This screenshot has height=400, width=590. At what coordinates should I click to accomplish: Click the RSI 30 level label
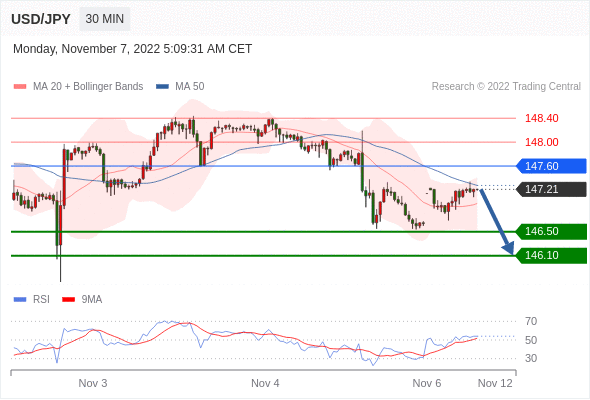(x=531, y=358)
